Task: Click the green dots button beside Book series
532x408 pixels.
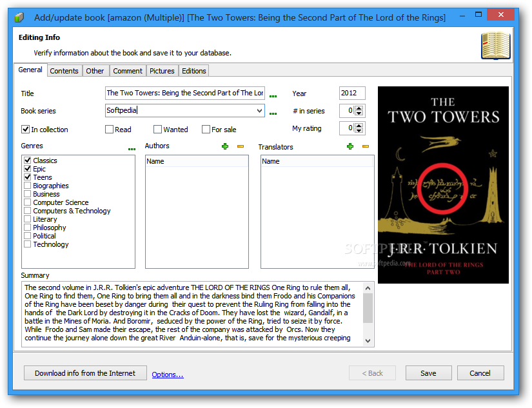Action: pos(273,113)
